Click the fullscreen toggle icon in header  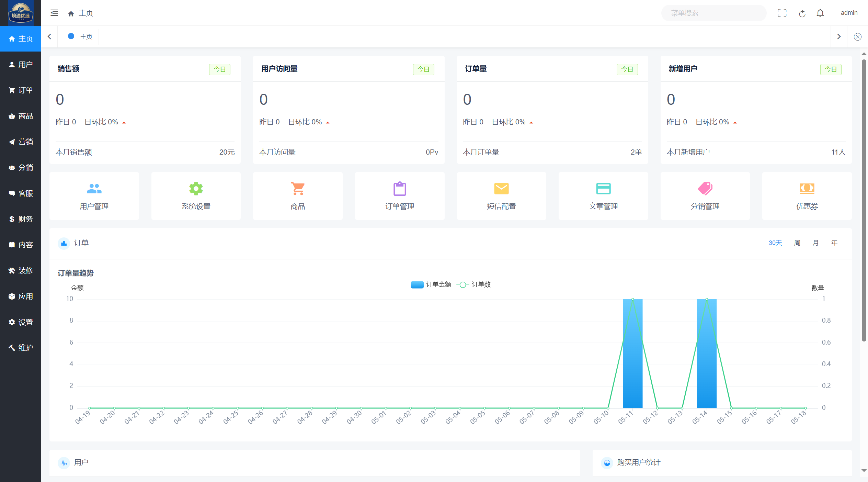point(782,13)
